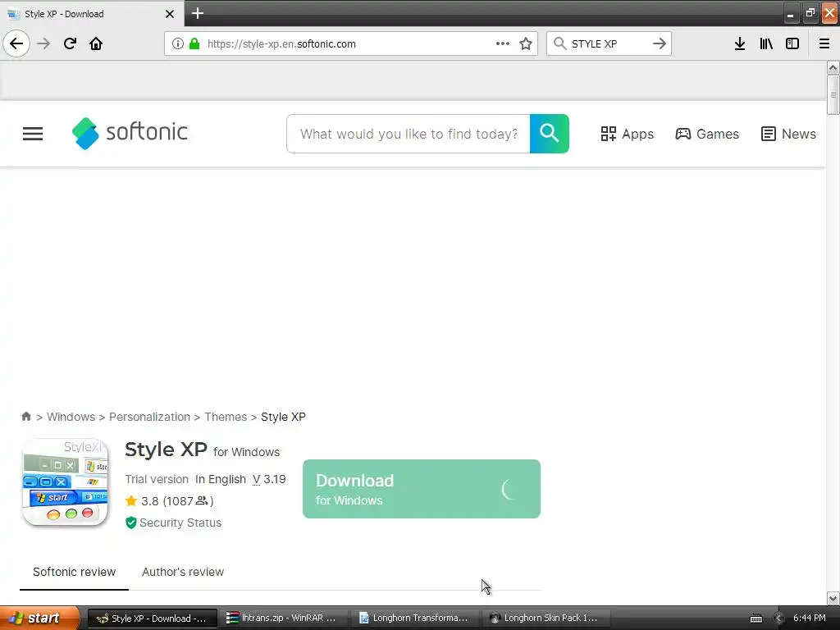Click the green padlock security icon
This screenshot has height=630, width=840.
pyautogui.click(x=194, y=43)
